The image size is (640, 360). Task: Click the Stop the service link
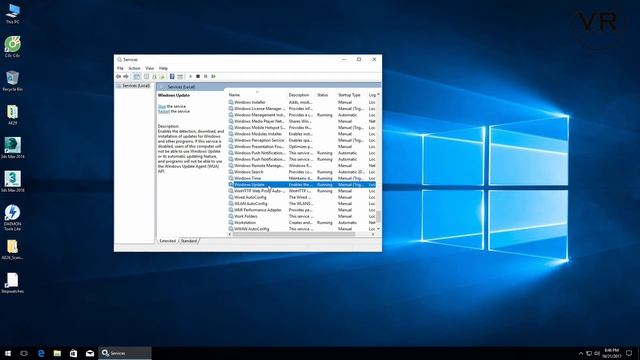(x=162, y=106)
